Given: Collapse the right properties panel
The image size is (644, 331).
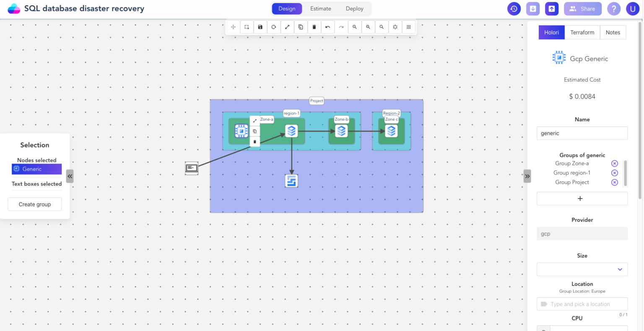Looking at the screenshot, I should point(527,176).
